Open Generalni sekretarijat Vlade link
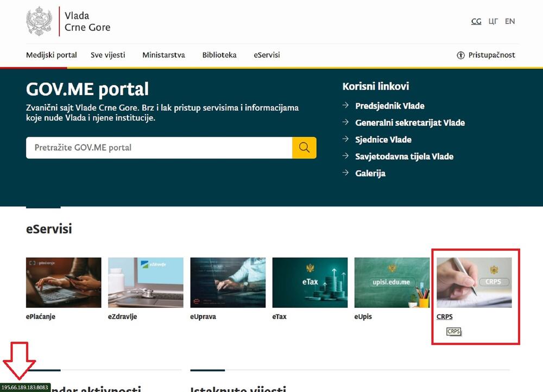The image size is (543, 392). (410, 123)
